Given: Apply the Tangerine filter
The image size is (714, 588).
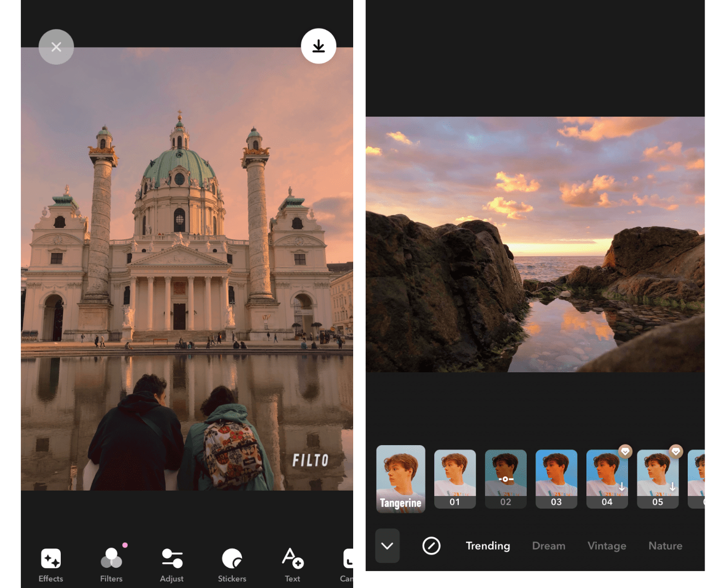Looking at the screenshot, I should pyautogui.click(x=400, y=479).
